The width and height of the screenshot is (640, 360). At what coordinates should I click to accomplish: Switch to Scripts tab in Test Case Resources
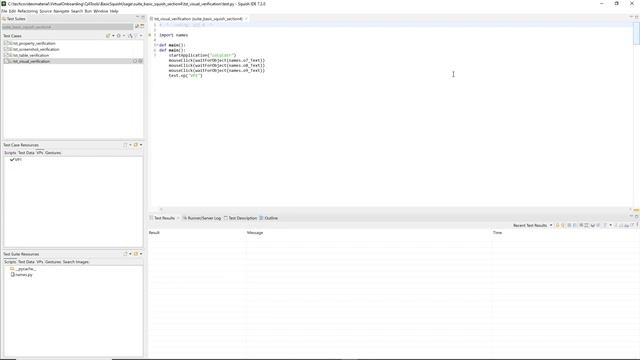10,153
